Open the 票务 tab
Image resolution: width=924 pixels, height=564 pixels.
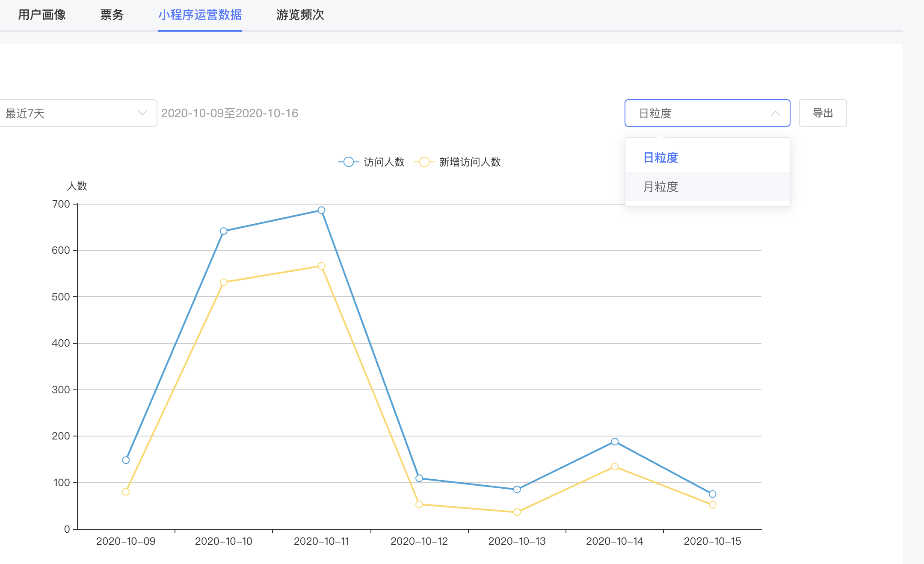tap(112, 15)
